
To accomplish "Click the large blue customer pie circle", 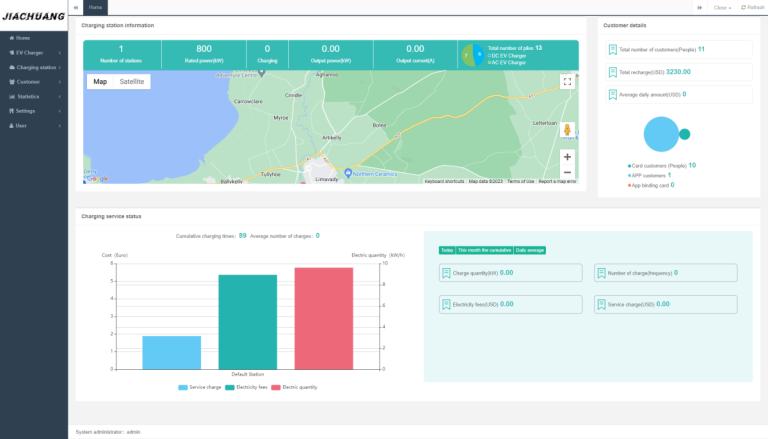I will 660,135.
